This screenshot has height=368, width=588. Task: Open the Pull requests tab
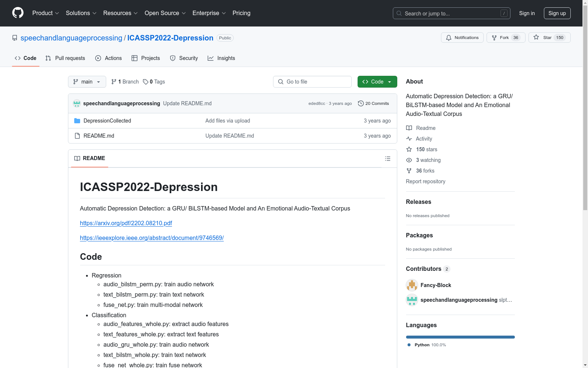[x=65, y=58]
